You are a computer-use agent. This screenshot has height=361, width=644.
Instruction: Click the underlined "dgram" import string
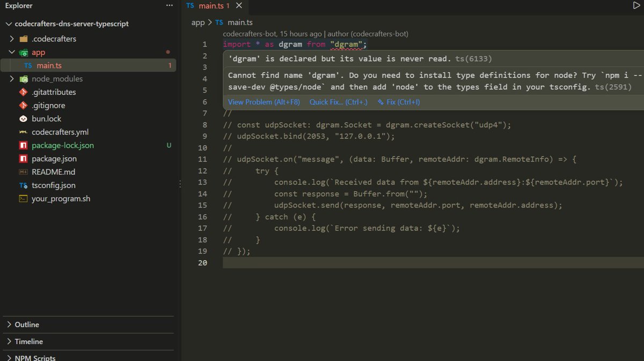tap(347, 45)
